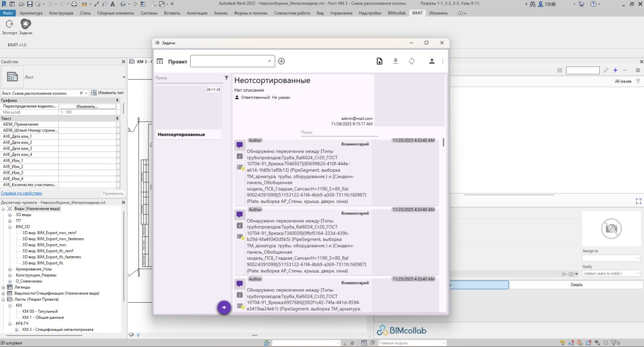Toggle the ADSK_Примечание checkbox
Viewport: 644px width, 347px height.
pos(119,124)
